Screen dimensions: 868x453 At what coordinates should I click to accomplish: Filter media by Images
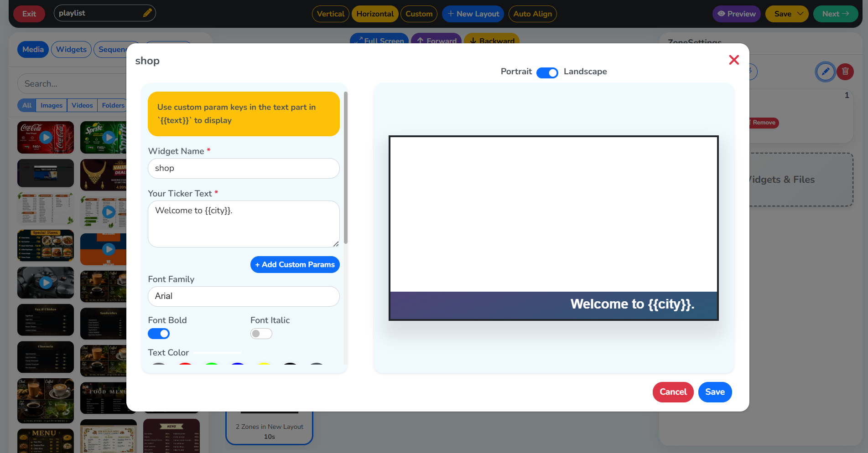coord(52,105)
